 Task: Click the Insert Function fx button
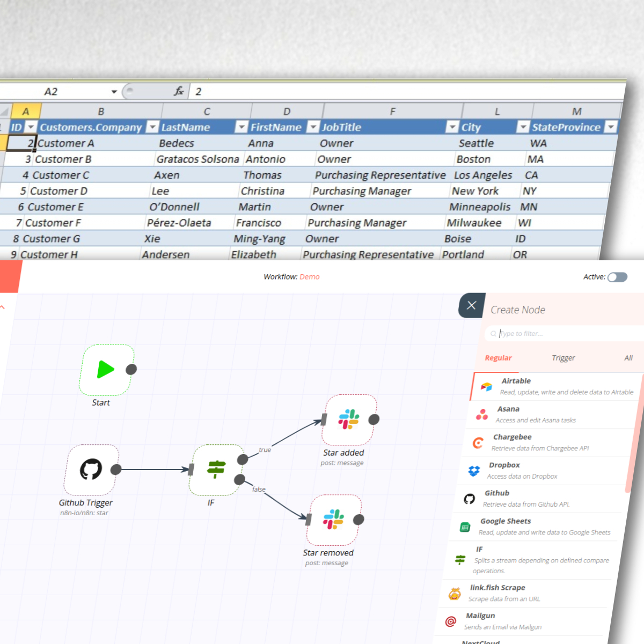179,92
